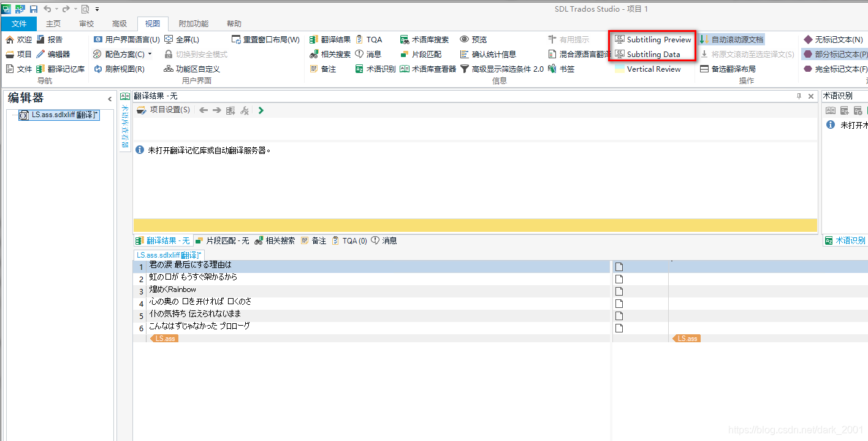The width and height of the screenshot is (868, 441).
Task: Open the 项目 projects view
Action: (18, 54)
